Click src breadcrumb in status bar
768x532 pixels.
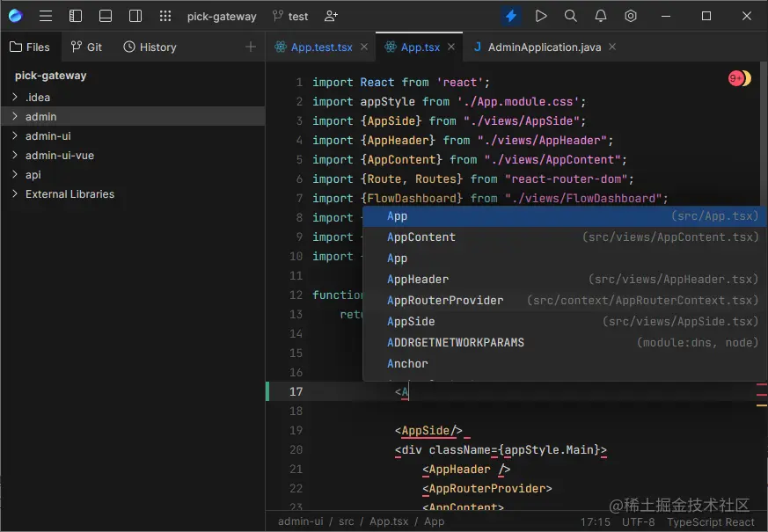[x=346, y=521]
